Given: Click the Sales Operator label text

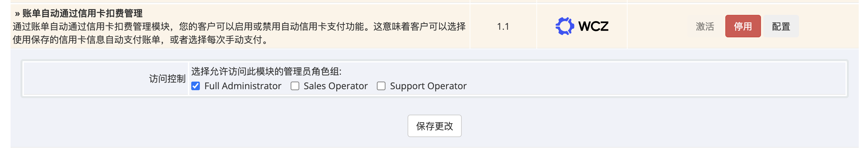Looking at the screenshot, I should point(335,86).
